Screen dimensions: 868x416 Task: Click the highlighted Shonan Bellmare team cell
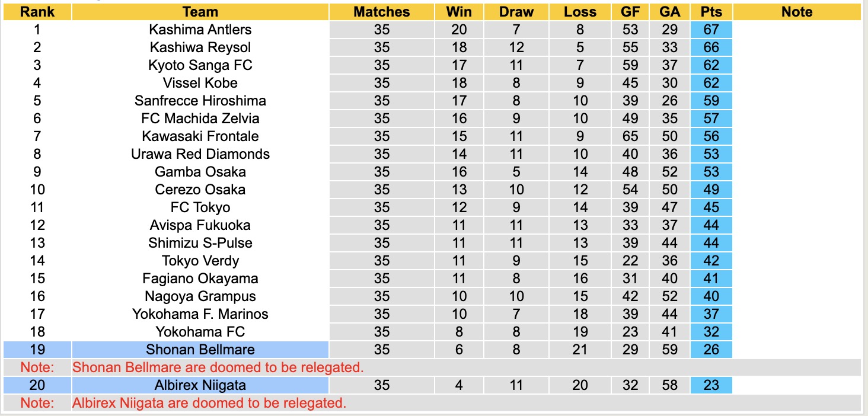[200, 350]
